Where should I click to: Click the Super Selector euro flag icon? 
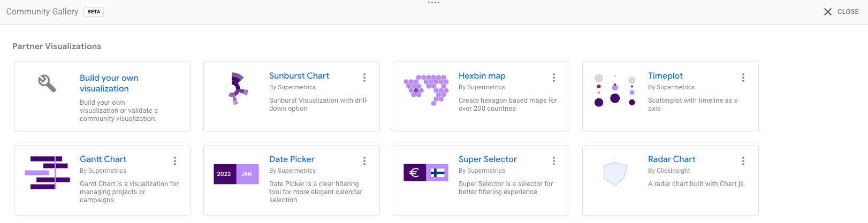tap(425, 173)
